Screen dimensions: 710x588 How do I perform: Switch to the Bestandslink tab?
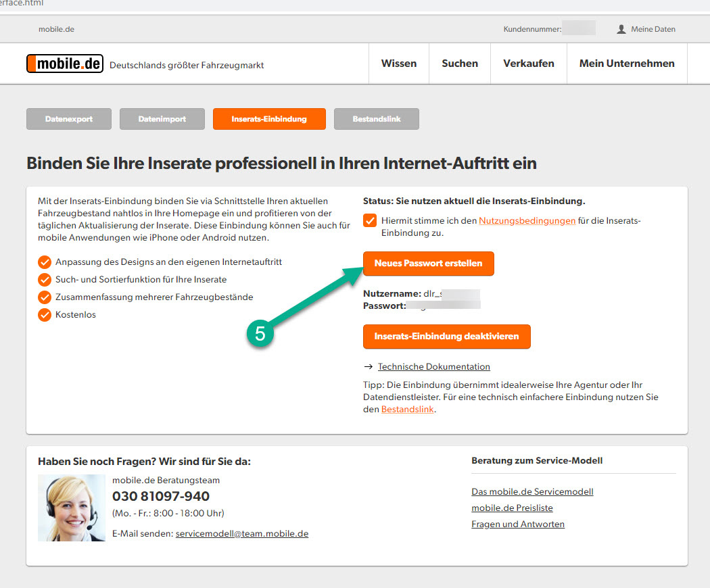[x=377, y=119]
